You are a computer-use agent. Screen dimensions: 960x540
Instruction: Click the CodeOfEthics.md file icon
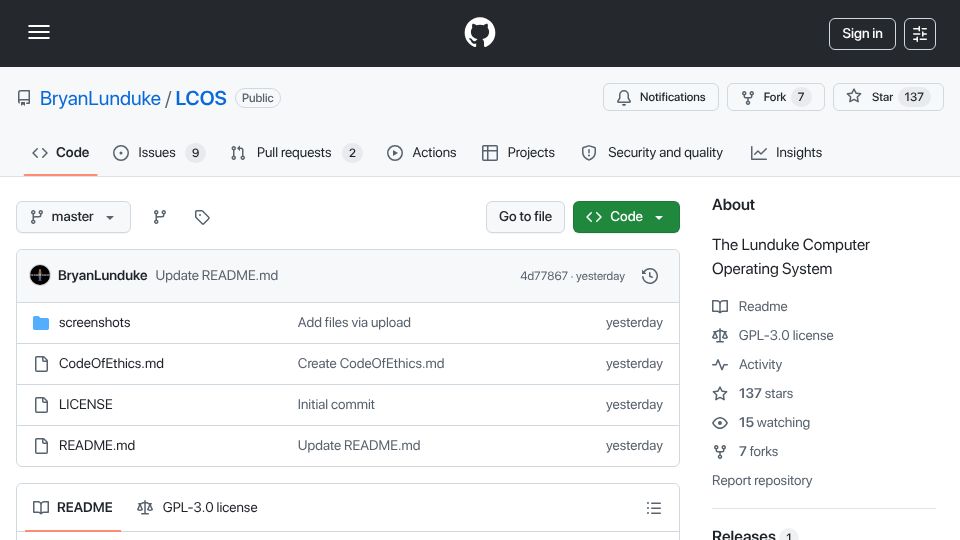(41, 364)
